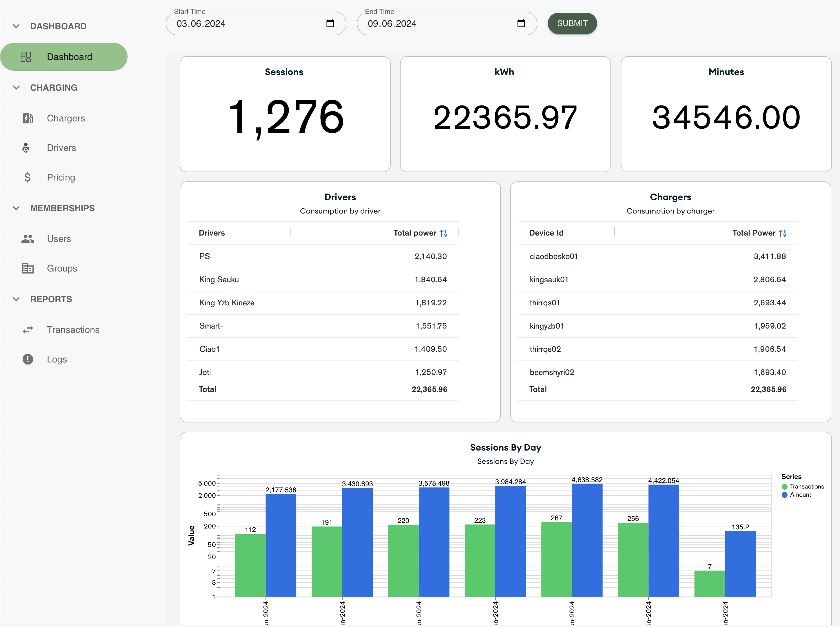Screen dimensions: 840x627
Task: Select the Logs alert icon
Action: click(x=28, y=359)
